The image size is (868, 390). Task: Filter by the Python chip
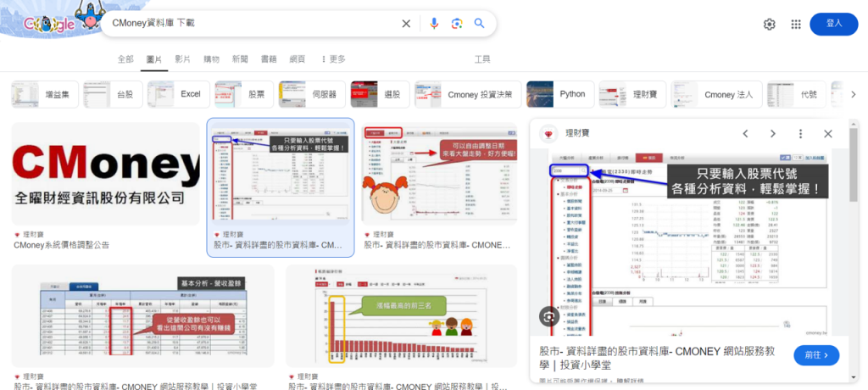coord(560,94)
